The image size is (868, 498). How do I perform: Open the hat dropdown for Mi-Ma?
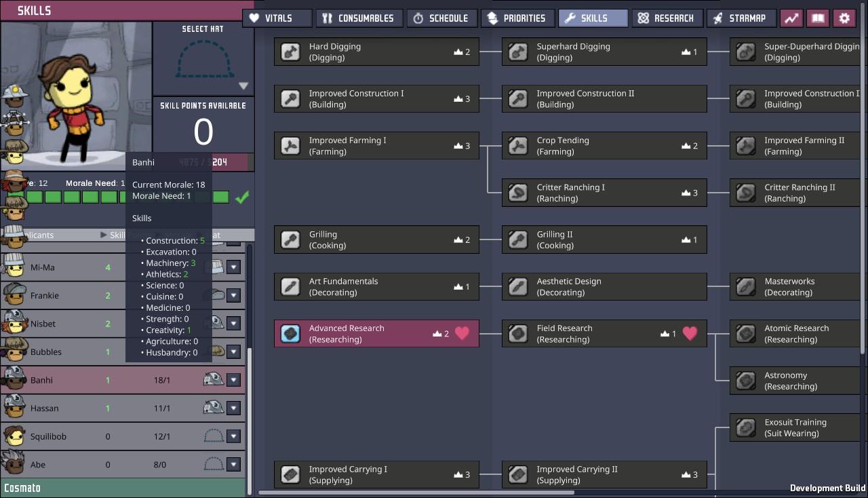(x=234, y=267)
